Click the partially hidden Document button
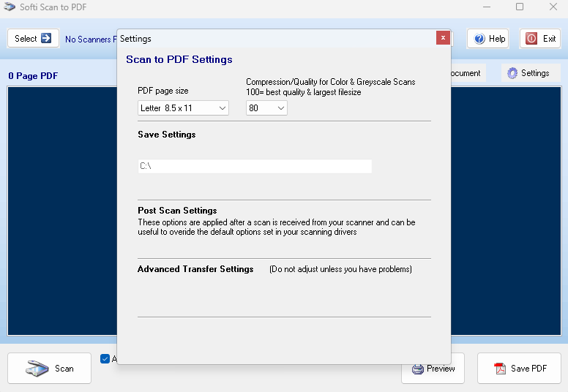This screenshot has height=392, width=568. pyautogui.click(x=468, y=72)
